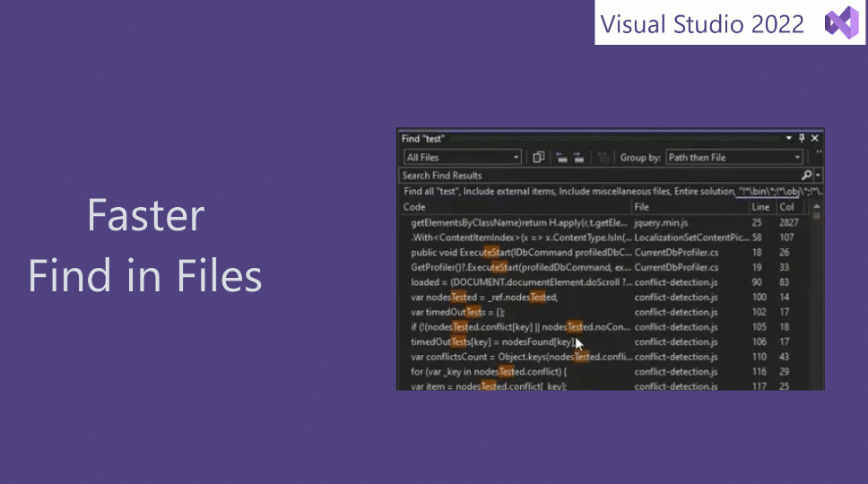Go to previous result in list
The width and height of the screenshot is (868, 484).
pyautogui.click(x=562, y=158)
